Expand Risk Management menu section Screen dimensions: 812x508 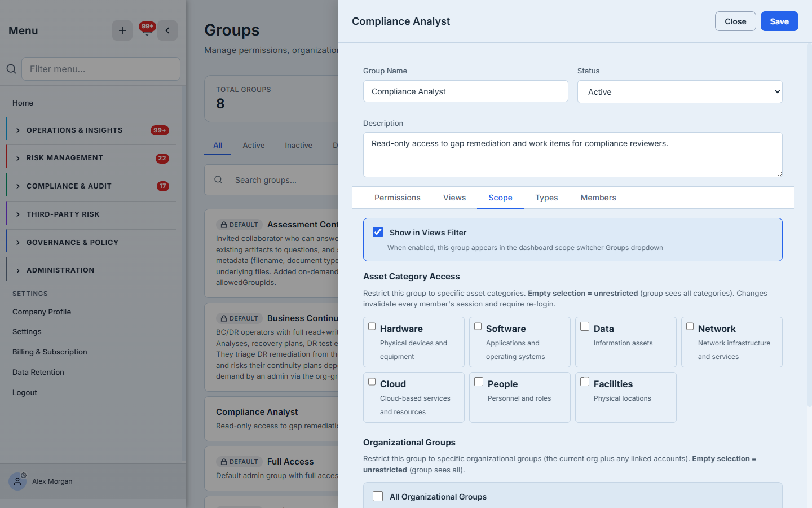point(91,158)
